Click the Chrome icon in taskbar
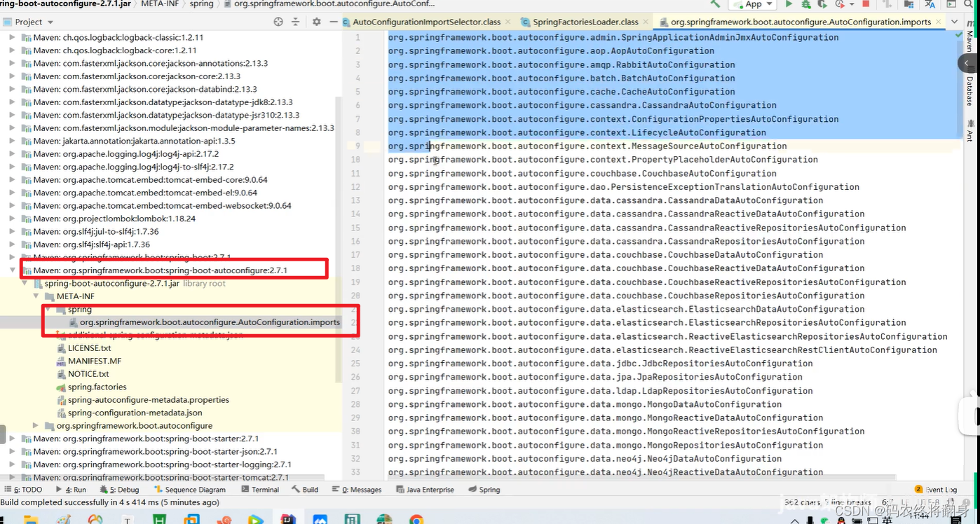 click(416, 519)
